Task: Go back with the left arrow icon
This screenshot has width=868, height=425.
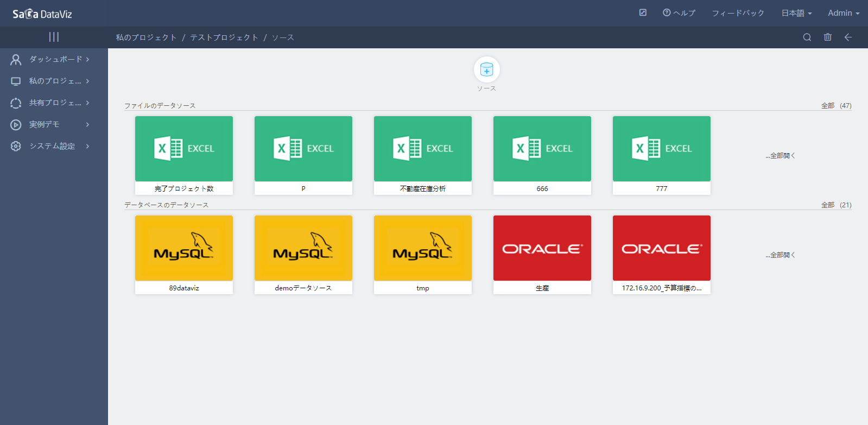Action: pyautogui.click(x=848, y=37)
